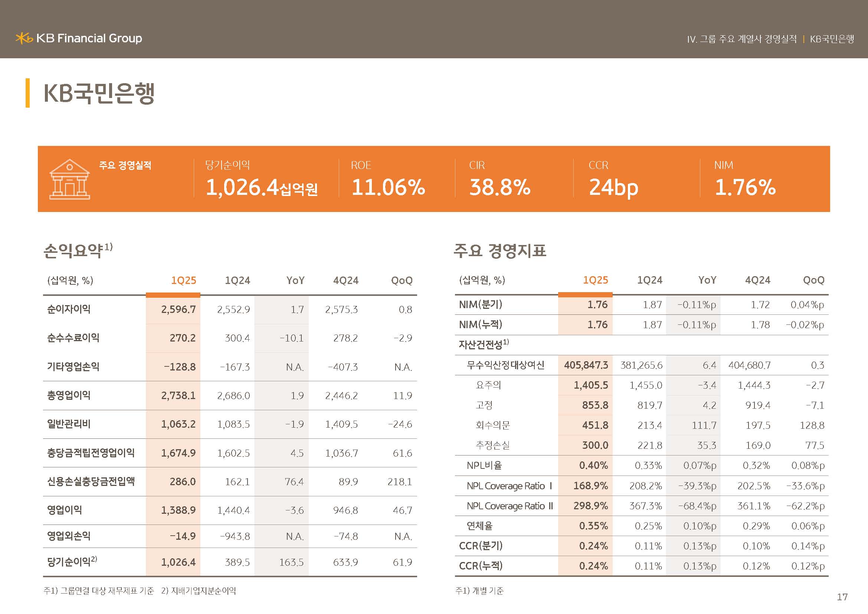Click the KB star logo icon

(24, 38)
